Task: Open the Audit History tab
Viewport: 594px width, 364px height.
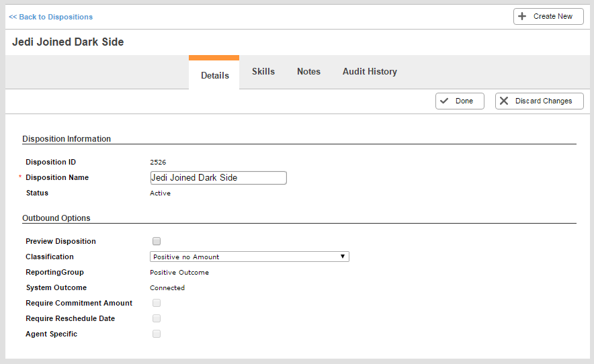Action: click(370, 72)
